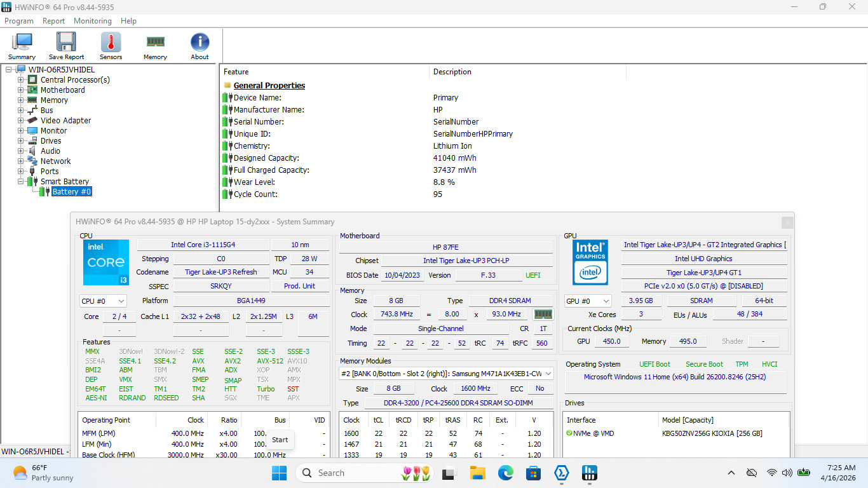This screenshot has height=488, width=868.
Task: Open File Explorer from the taskbar
Action: coord(477,473)
